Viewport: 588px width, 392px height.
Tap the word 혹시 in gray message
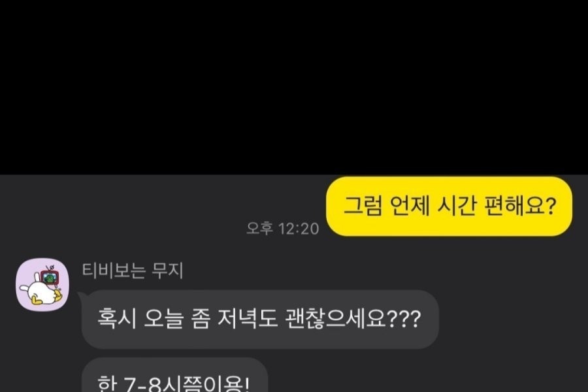117,319
